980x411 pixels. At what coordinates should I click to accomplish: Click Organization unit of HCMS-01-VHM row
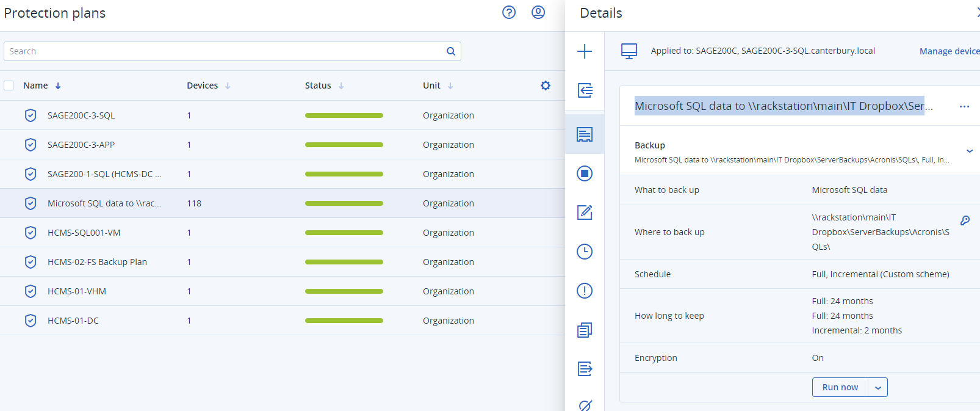coord(449,291)
